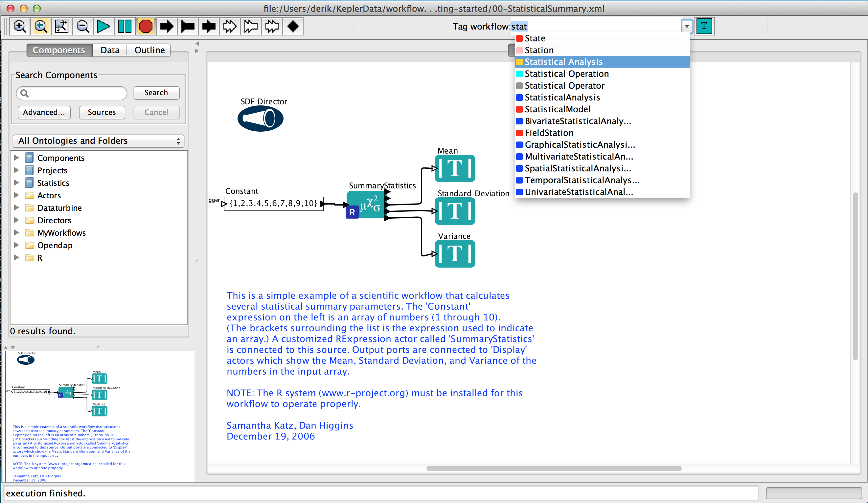The height and width of the screenshot is (503, 868).
Task: Switch to the Data tab
Action: click(110, 50)
